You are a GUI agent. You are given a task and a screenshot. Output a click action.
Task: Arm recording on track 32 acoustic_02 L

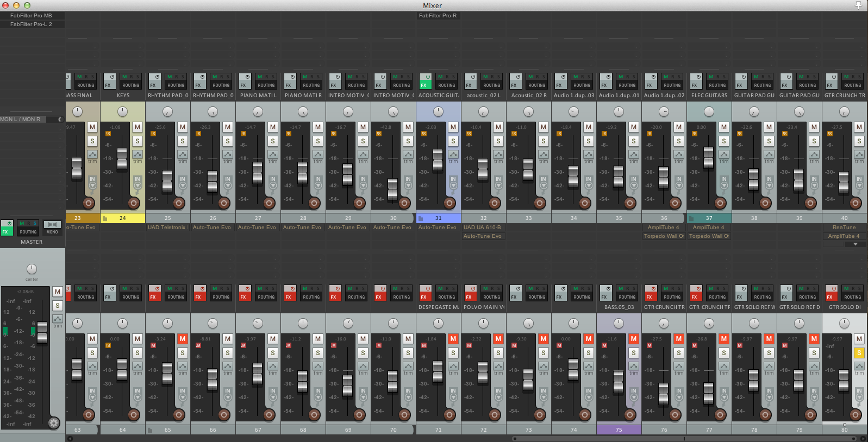(495, 203)
